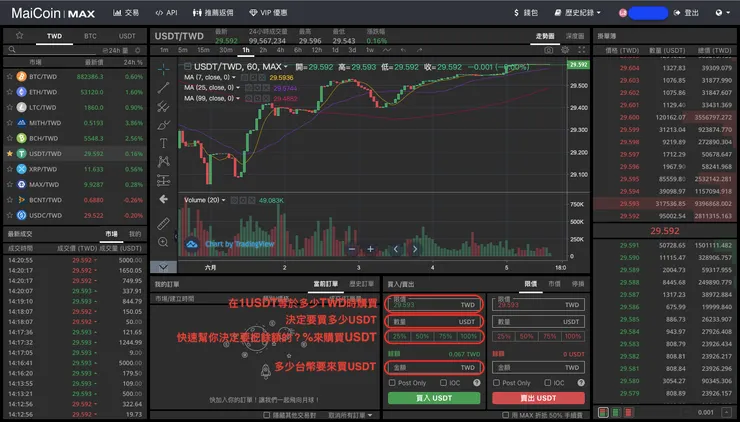Expand the MA (25, close, 0) dropdown
Image resolution: width=740 pixels, height=422 pixels.
[237, 88]
